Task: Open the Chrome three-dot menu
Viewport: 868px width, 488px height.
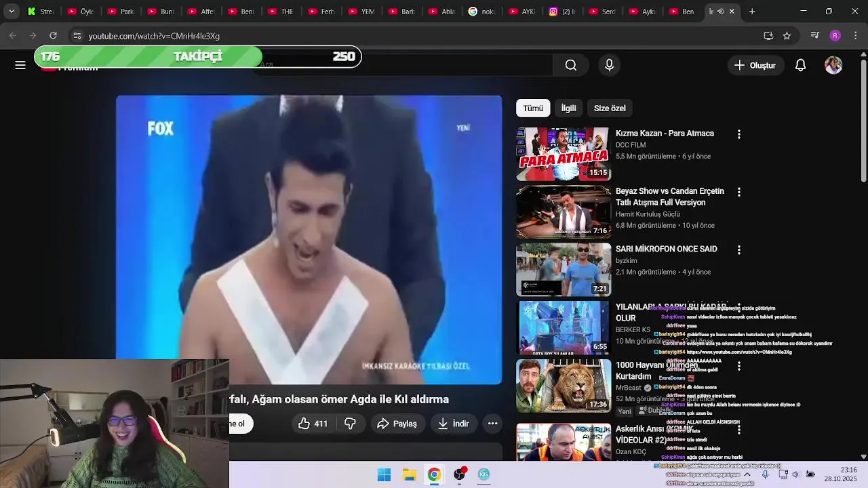Action: tap(855, 36)
